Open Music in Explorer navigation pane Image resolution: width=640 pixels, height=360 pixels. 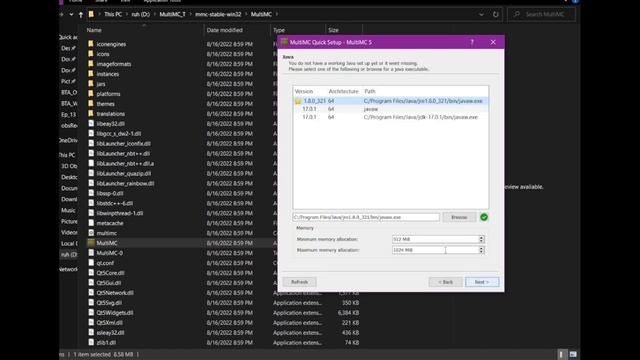tap(68, 210)
